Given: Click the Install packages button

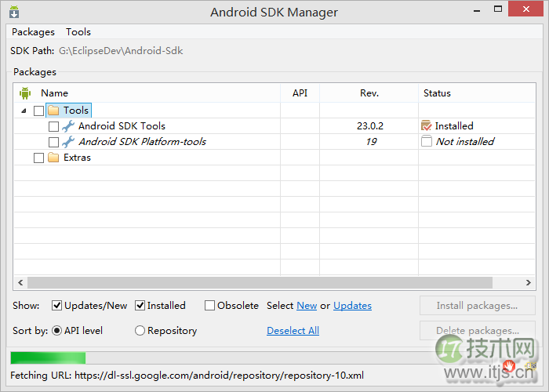Looking at the screenshot, I should tap(477, 306).
